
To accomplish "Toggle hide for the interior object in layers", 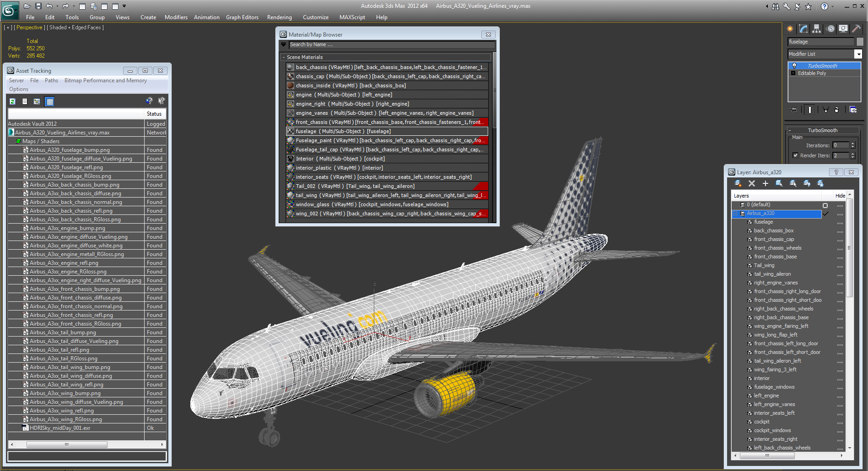I will pos(840,379).
